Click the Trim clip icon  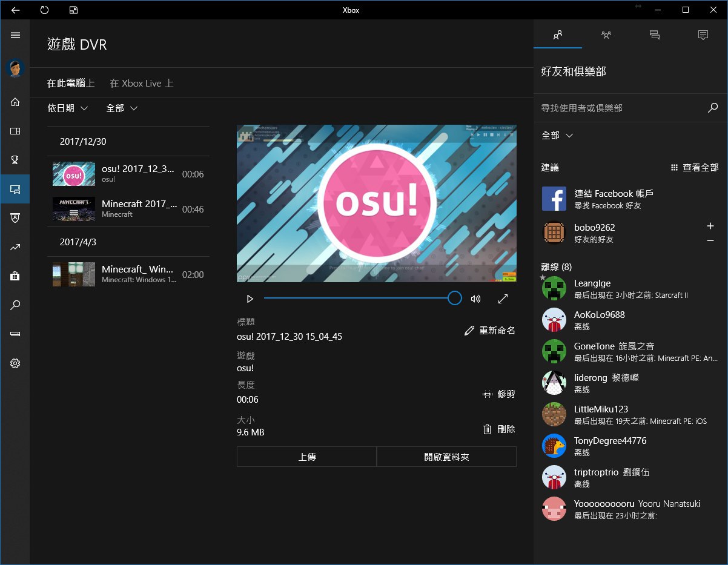click(x=487, y=394)
